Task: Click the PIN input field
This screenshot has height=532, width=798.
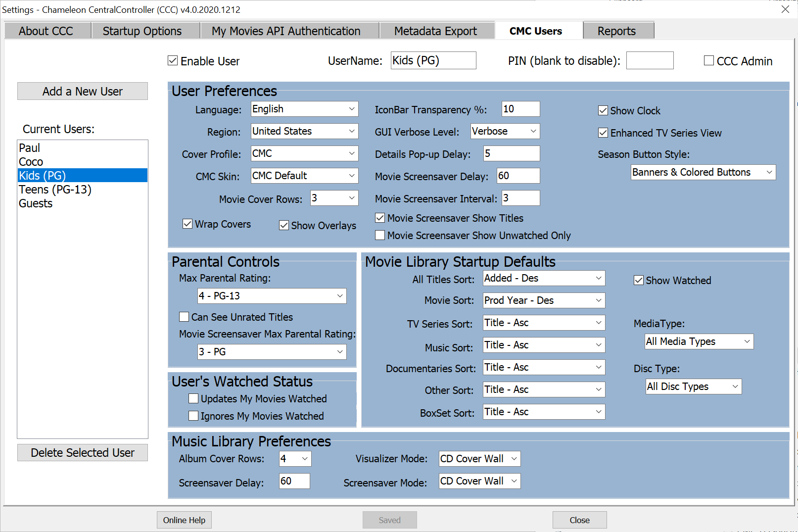Action: tap(650, 60)
